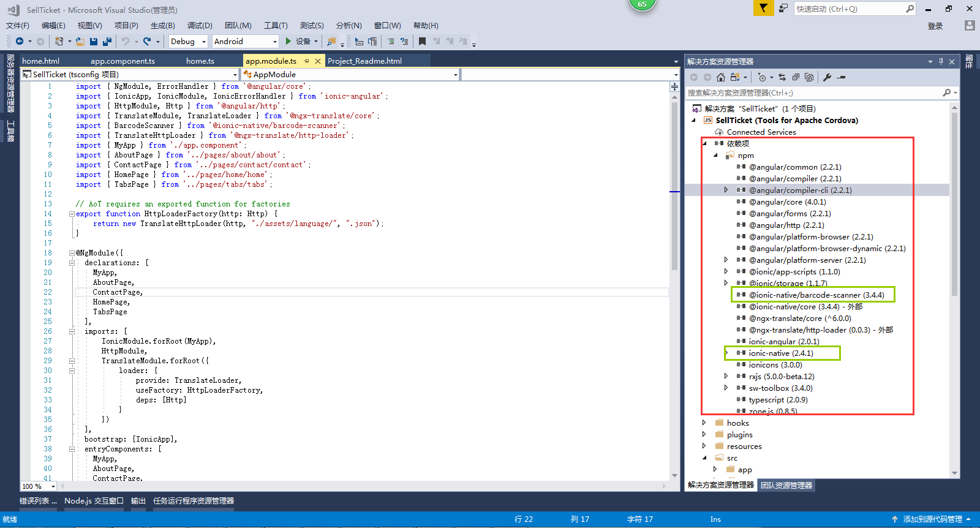Click 添加到源代码管理 in status bar

click(933, 519)
